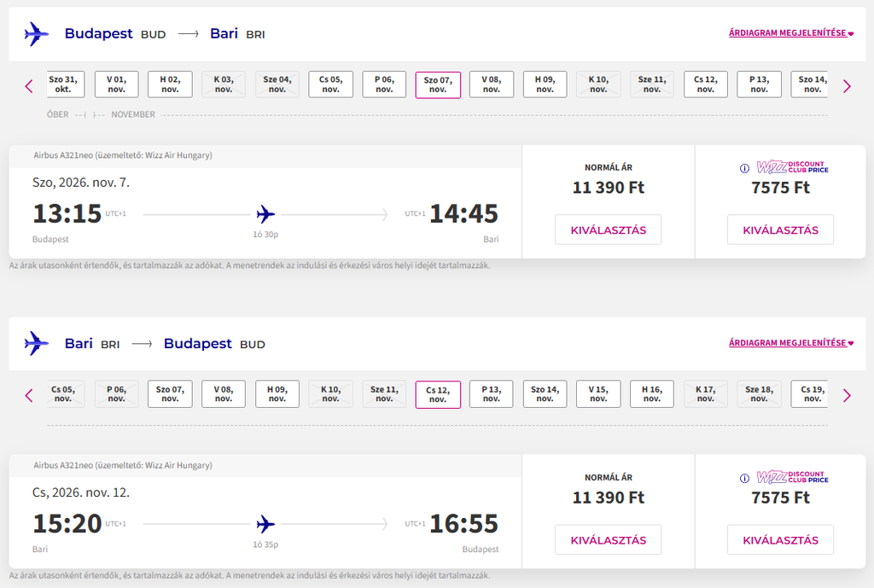Select outbound date P 06, nov.

[x=384, y=84]
